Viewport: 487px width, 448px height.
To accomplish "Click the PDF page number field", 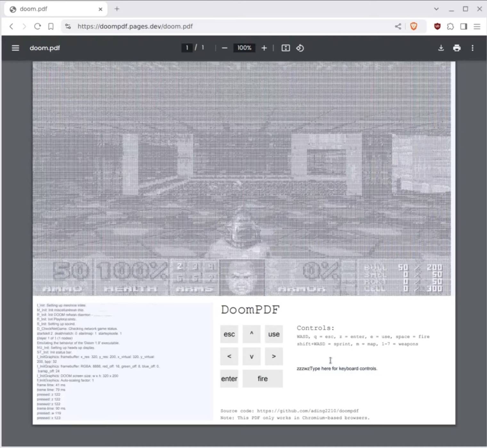I will (187, 48).
